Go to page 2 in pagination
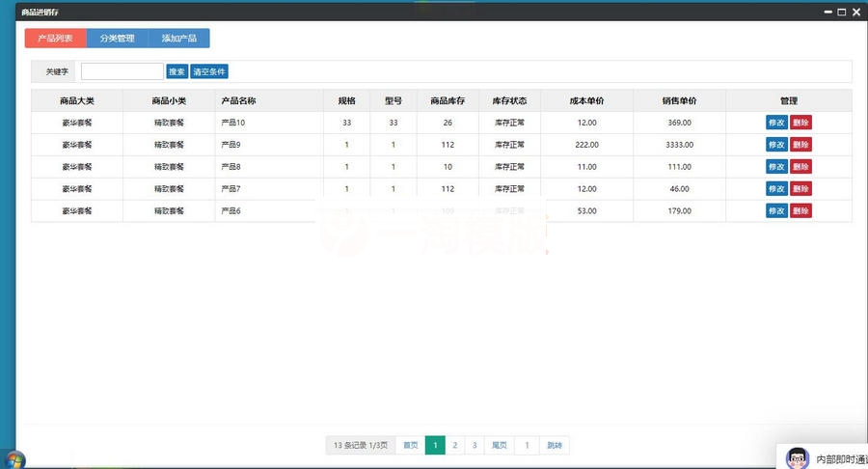868x469 pixels. point(454,445)
